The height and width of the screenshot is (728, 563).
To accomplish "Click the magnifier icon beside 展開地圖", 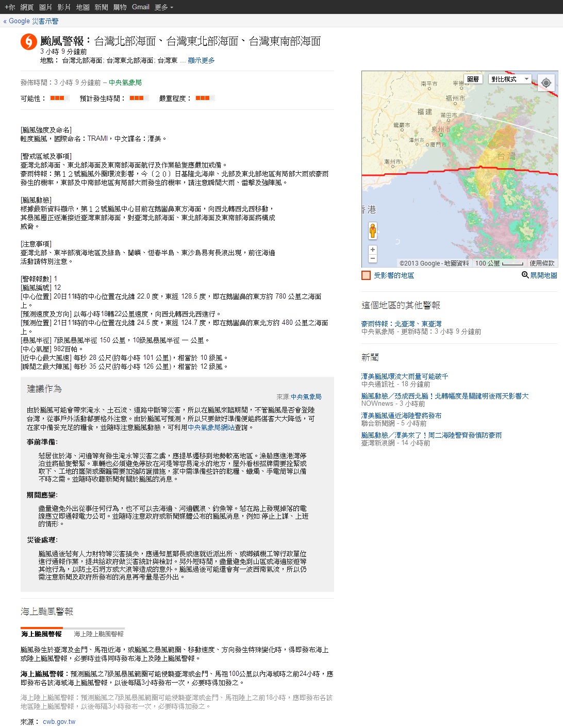I will point(525,275).
